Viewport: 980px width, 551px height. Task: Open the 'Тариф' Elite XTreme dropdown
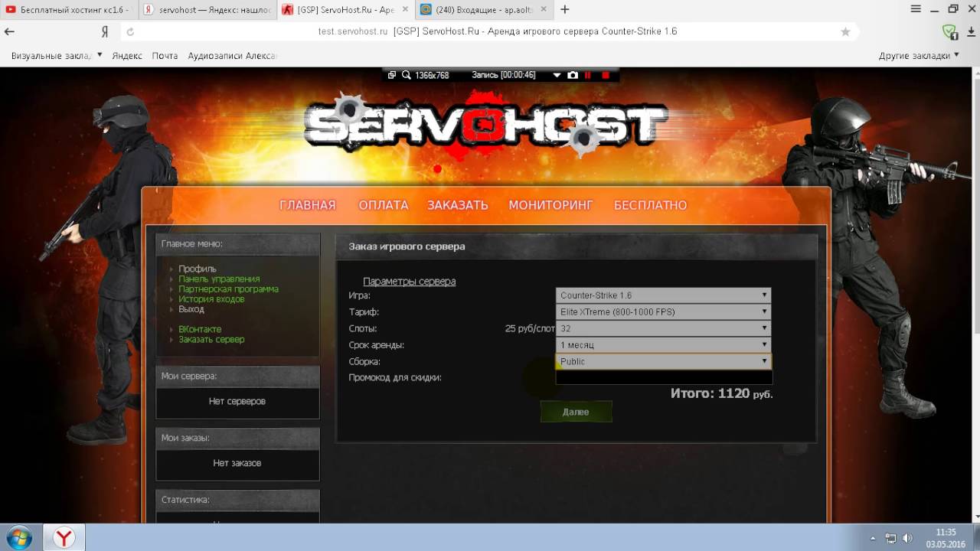(663, 311)
